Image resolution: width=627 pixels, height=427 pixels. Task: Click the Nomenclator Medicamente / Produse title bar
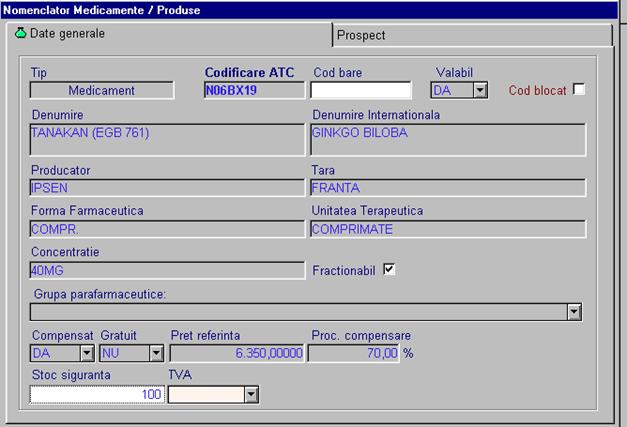(309, 10)
